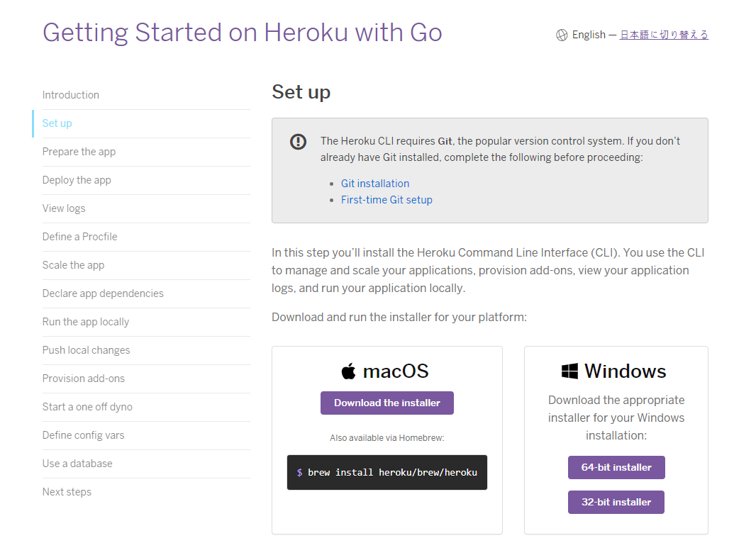This screenshot has height=560, width=734.
Task: Click the brew install command box
Action: click(387, 472)
